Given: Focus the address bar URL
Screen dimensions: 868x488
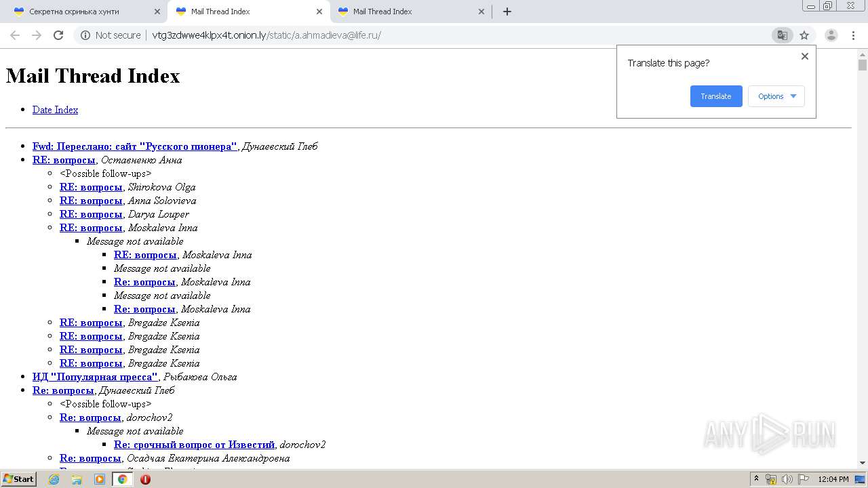Looking at the screenshot, I should tap(267, 35).
